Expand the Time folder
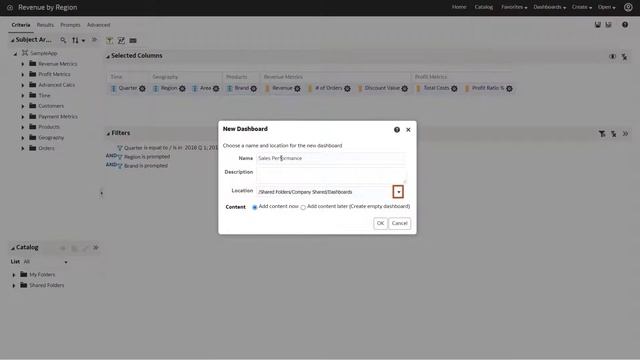 click(x=23, y=96)
